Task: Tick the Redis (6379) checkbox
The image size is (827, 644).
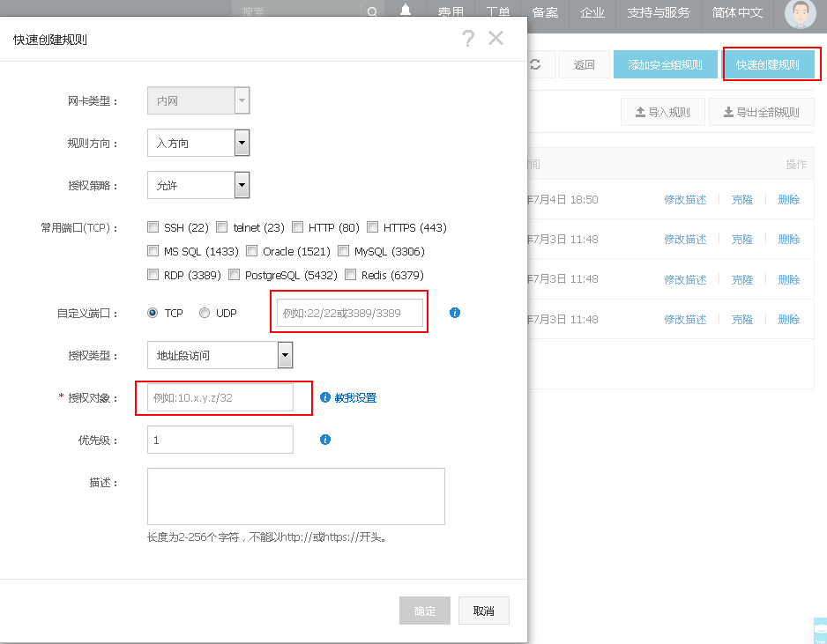Action: tap(351, 275)
